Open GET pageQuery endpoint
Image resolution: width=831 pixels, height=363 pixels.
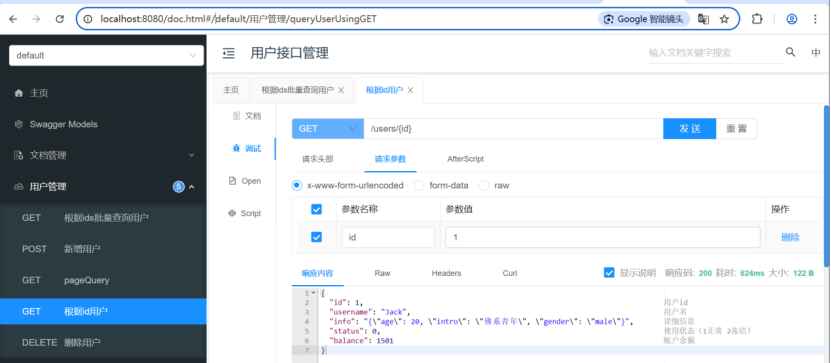click(103, 280)
